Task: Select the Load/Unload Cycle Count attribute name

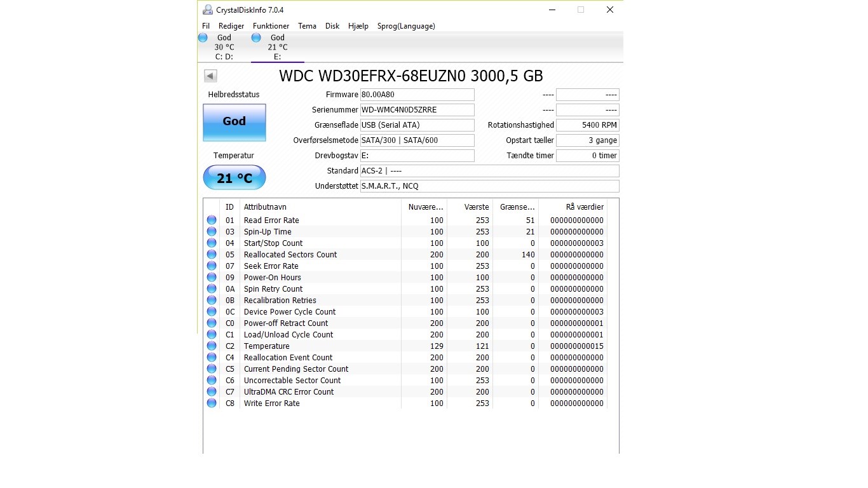Action: 288,335
